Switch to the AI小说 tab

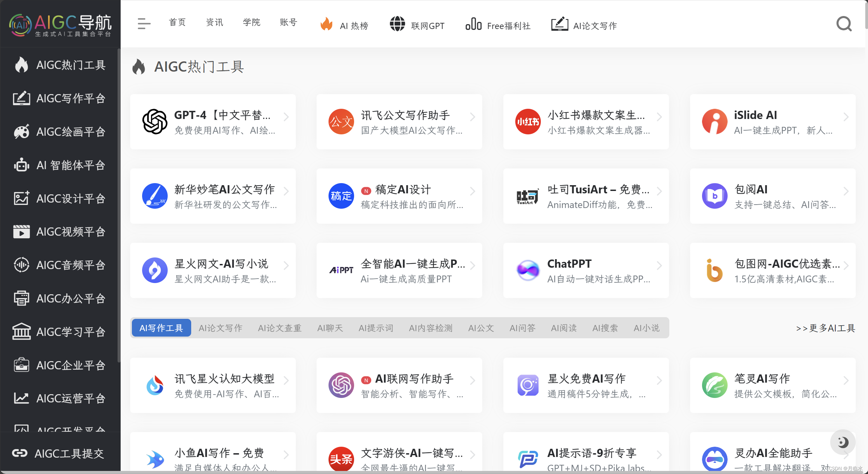click(x=646, y=328)
